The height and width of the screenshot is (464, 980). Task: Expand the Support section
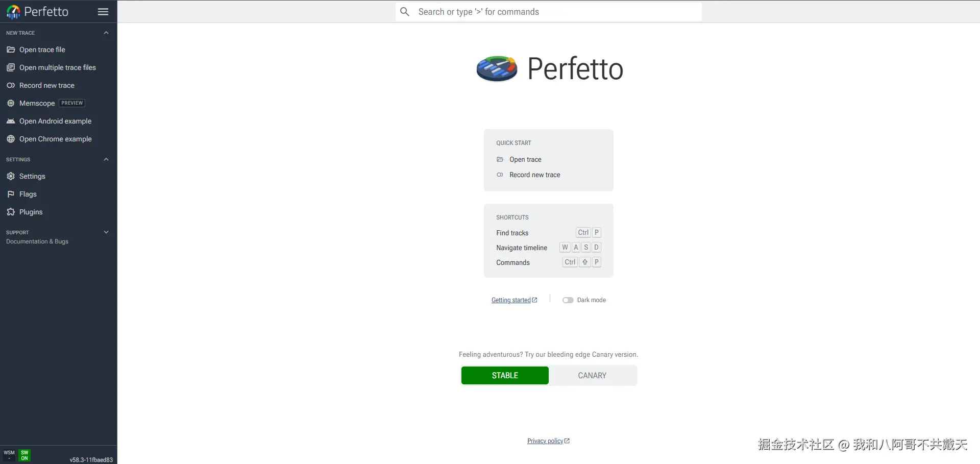pos(106,232)
